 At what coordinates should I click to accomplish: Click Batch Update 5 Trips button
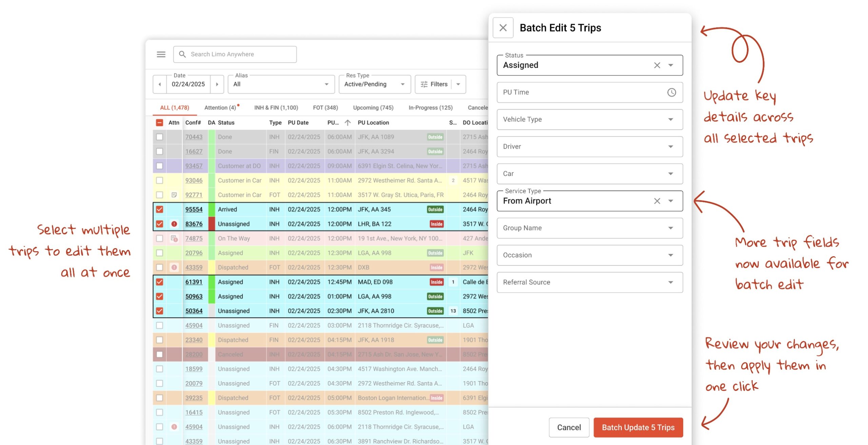pyautogui.click(x=638, y=427)
